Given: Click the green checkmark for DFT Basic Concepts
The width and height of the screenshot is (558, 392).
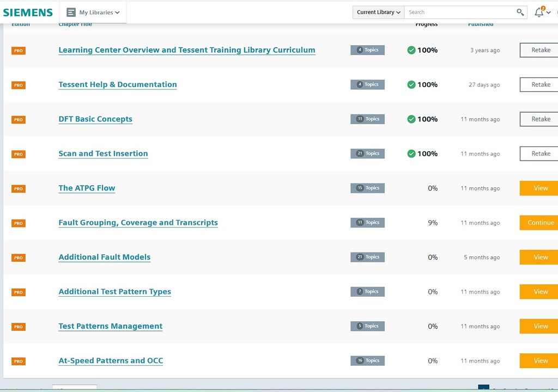Looking at the screenshot, I should (411, 119).
